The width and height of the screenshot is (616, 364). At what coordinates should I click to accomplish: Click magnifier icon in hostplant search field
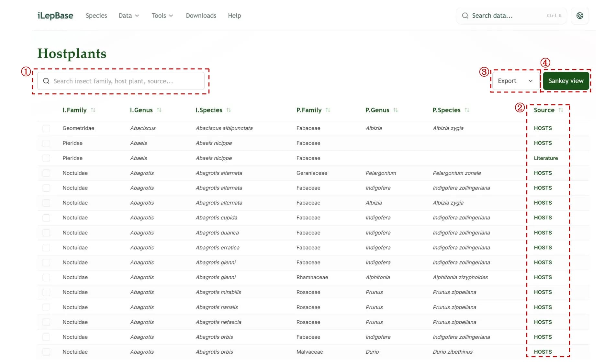[x=46, y=81]
